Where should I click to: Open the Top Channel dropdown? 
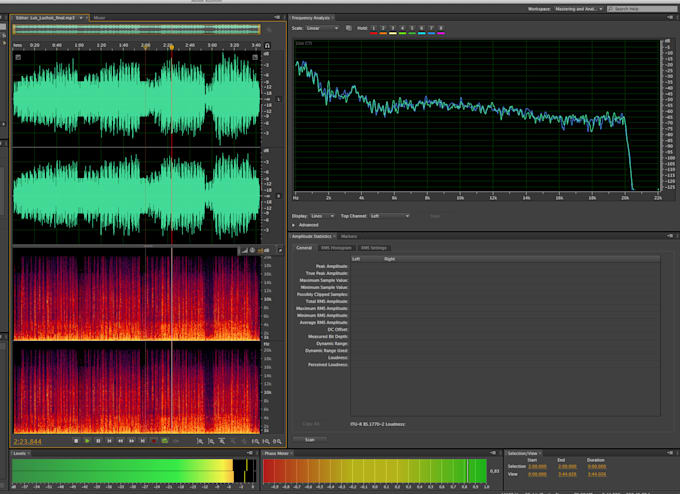pyautogui.click(x=389, y=215)
